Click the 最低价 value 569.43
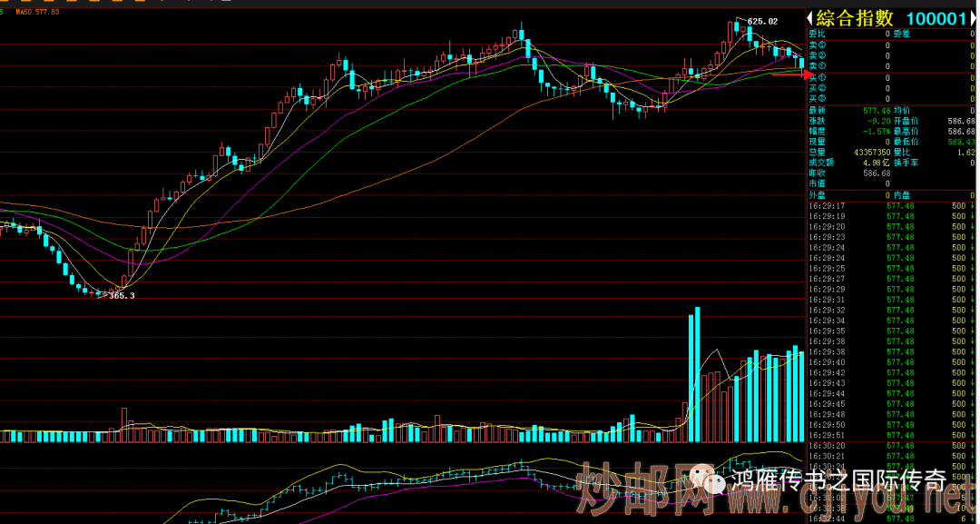Image resolution: width=980 pixels, height=524 pixels. pos(961,142)
